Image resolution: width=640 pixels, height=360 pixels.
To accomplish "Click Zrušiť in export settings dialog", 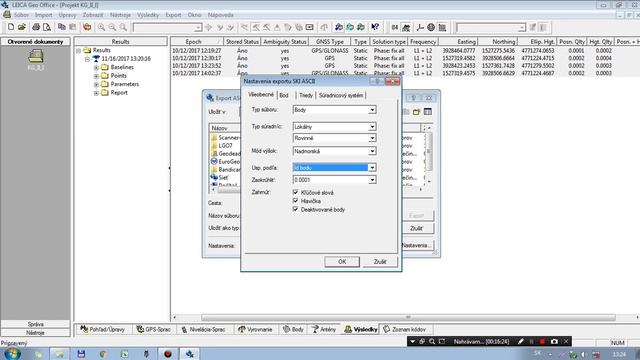I will click(x=380, y=262).
